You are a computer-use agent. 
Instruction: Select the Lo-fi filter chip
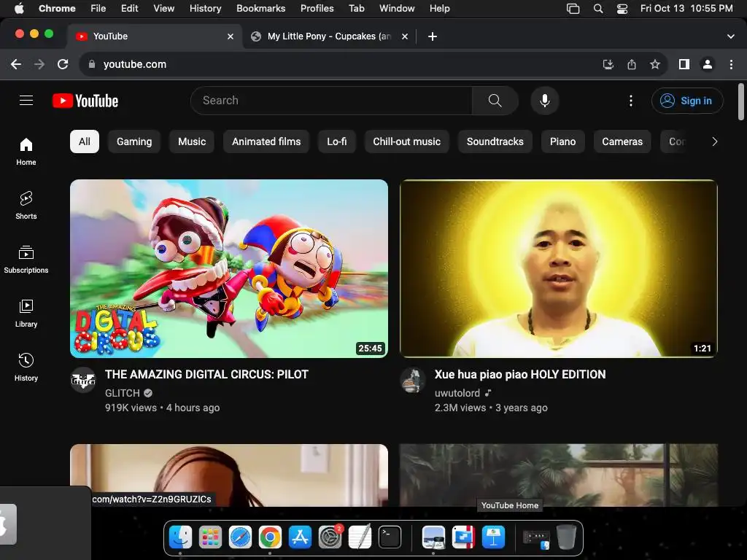[x=337, y=141]
